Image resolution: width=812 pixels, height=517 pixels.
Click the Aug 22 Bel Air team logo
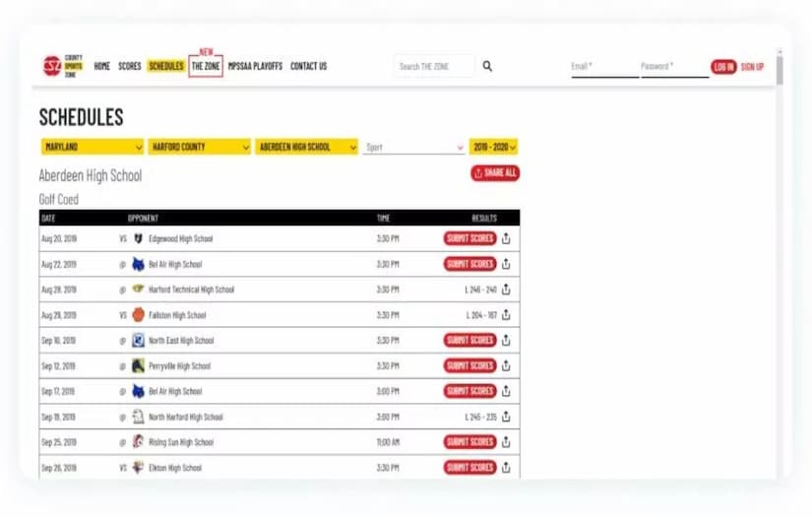pos(138,264)
